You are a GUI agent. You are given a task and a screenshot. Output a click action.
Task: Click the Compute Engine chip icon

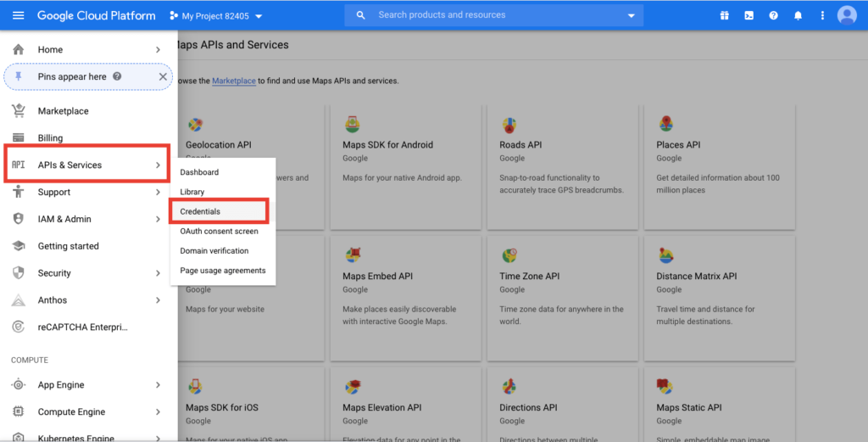click(x=19, y=411)
